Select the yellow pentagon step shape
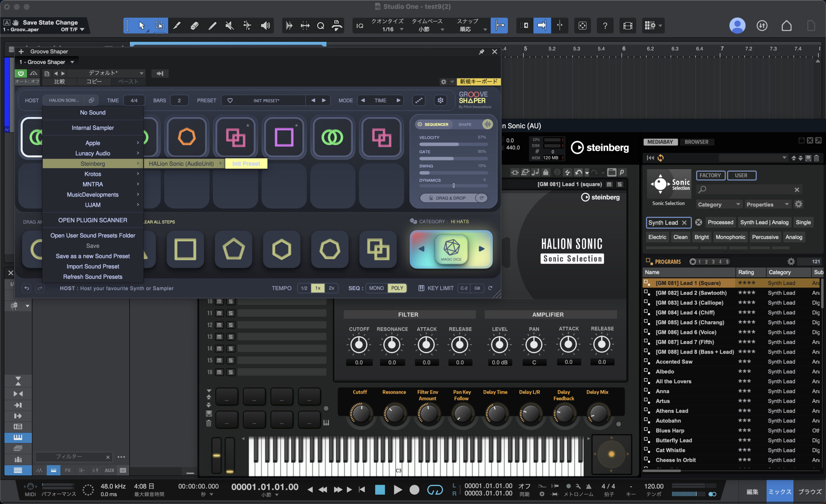This screenshot has width=826, height=504. point(233,249)
